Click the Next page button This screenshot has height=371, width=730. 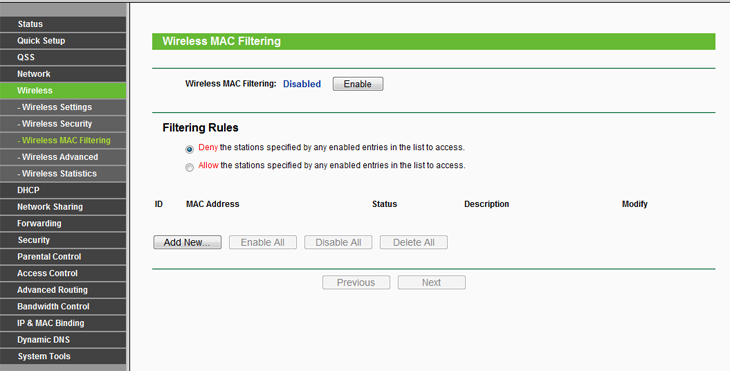[x=431, y=283]
